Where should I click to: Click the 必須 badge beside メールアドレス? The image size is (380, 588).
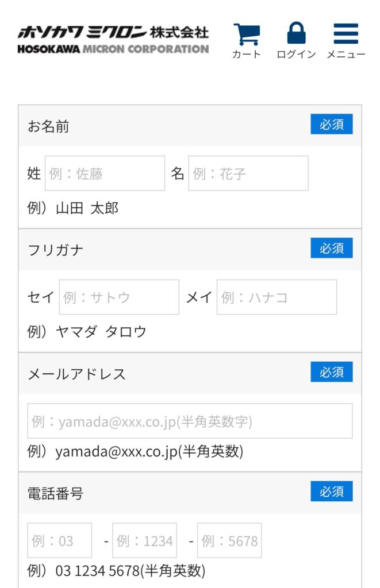332,372
